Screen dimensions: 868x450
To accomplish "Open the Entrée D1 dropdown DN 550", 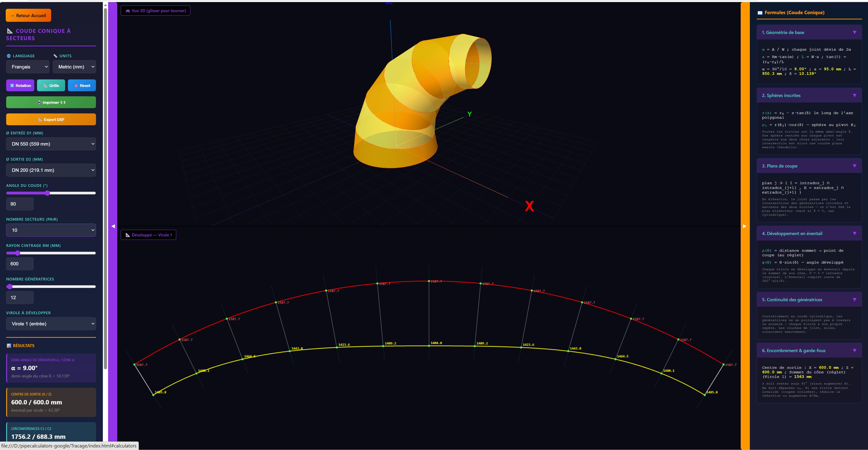I will coord(51,144).
